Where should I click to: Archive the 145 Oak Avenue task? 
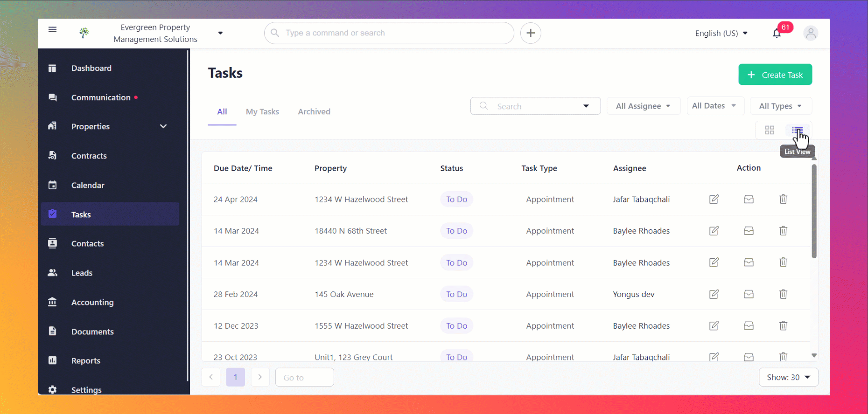click(749, 294)
